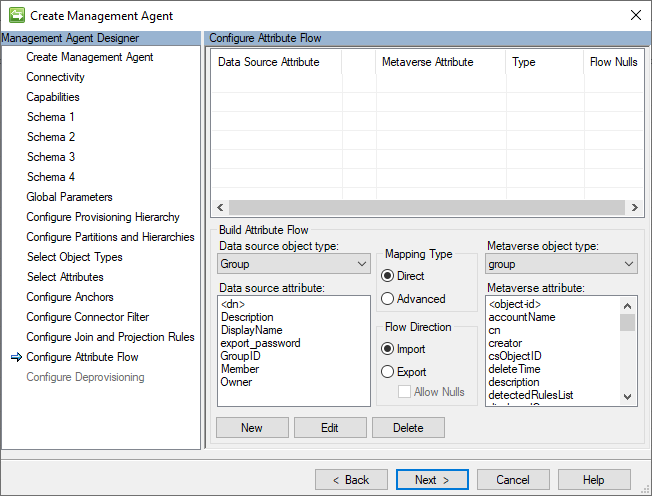This screenshot has width=652, height=496.
Task: Click the Delete button
Action: coord(408,428)
